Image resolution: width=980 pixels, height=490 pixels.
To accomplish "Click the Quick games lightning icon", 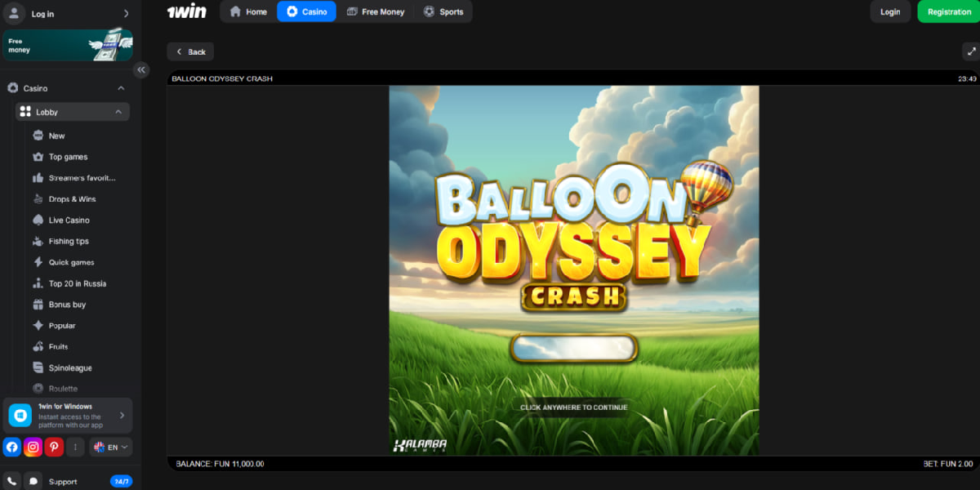I will click(38, 262).
